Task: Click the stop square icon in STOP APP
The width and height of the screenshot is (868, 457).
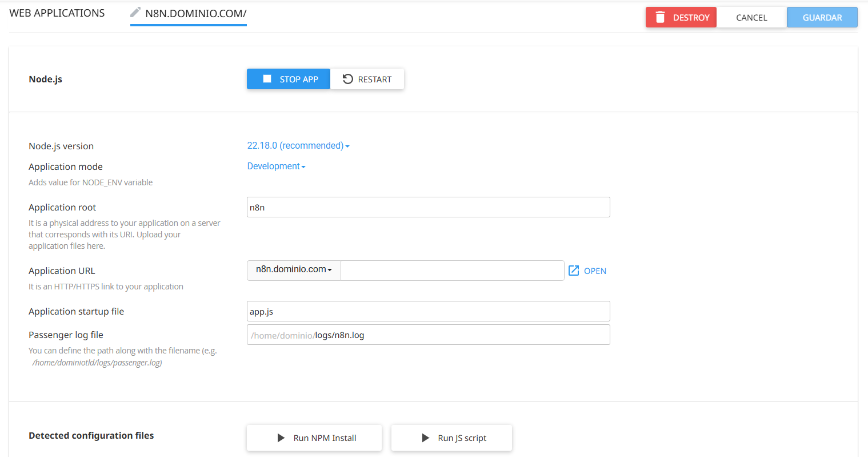Action: 266,78
